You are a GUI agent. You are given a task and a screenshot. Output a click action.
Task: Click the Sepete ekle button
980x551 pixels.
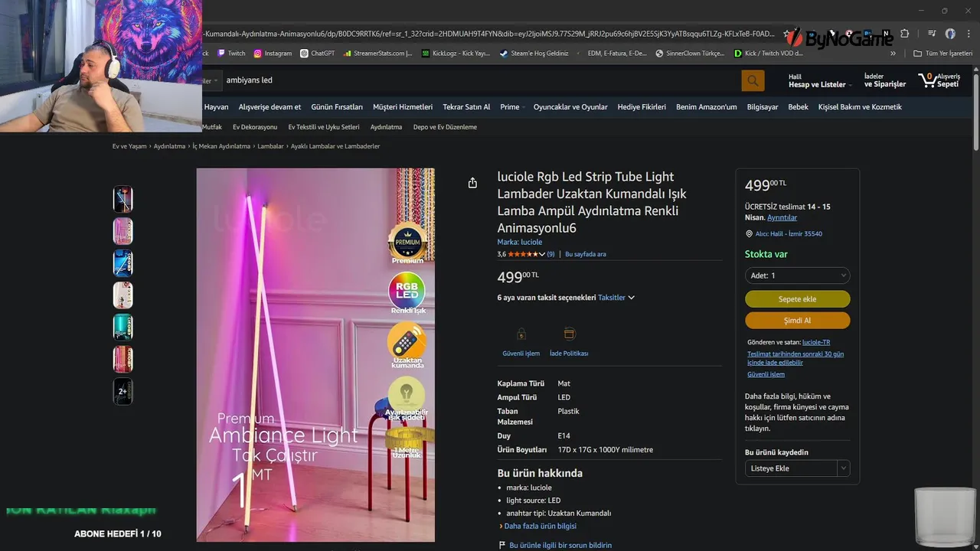click(x=797, y=299)
